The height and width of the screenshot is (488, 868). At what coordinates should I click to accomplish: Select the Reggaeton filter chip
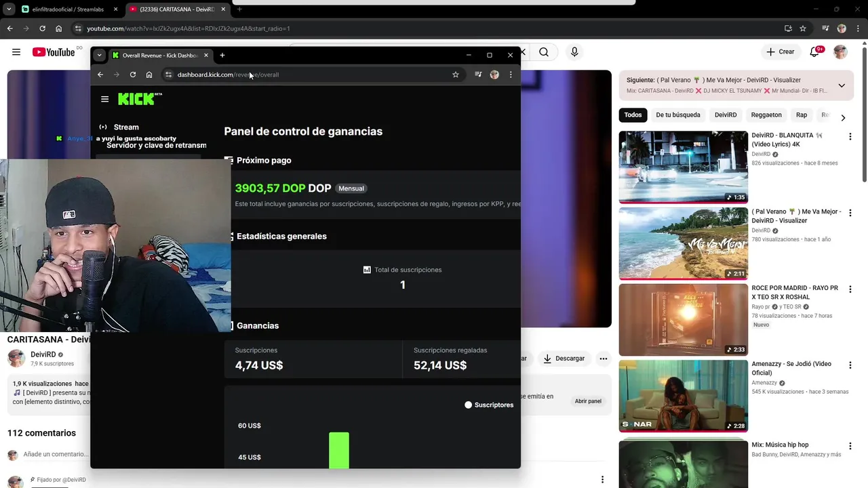click(766, 115)
